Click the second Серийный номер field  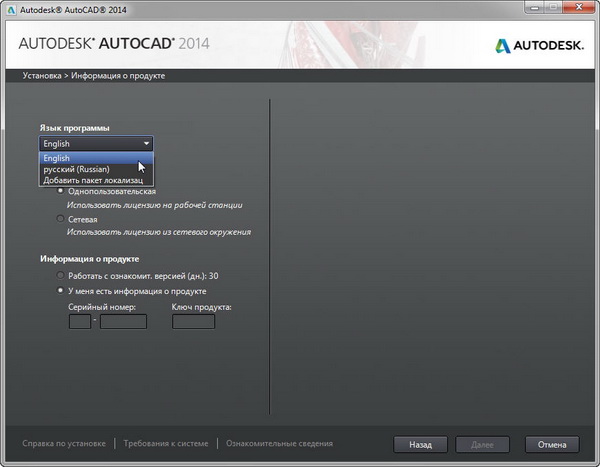(123, 322)
